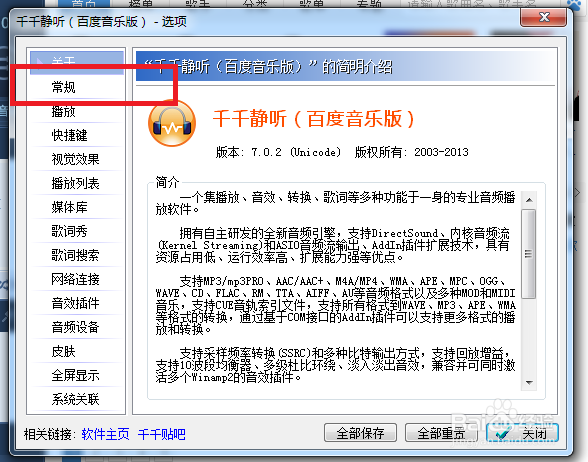The height and width of the screenshot is (462, 588).
Task: Open the 千千贴吧 link
Action: point(162,434)
